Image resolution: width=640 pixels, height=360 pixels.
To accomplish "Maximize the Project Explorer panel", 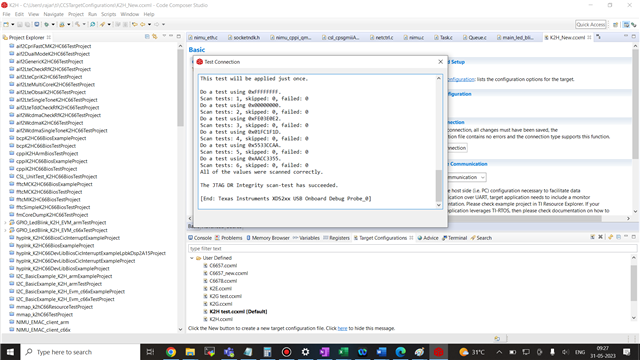I will pos(178,36).
